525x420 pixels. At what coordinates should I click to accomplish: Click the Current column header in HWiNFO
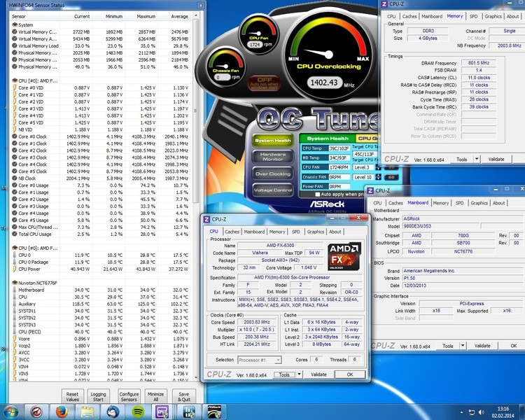[x=82, y=16]
